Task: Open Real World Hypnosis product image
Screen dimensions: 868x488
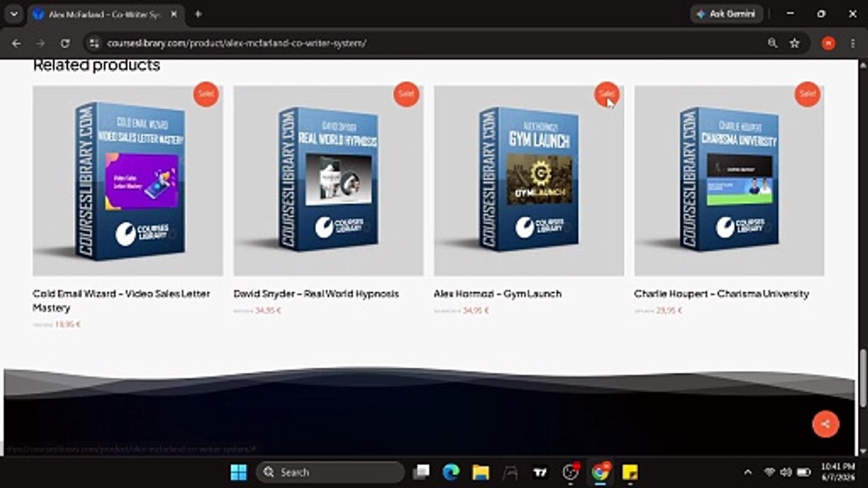Action: [328, 180]
